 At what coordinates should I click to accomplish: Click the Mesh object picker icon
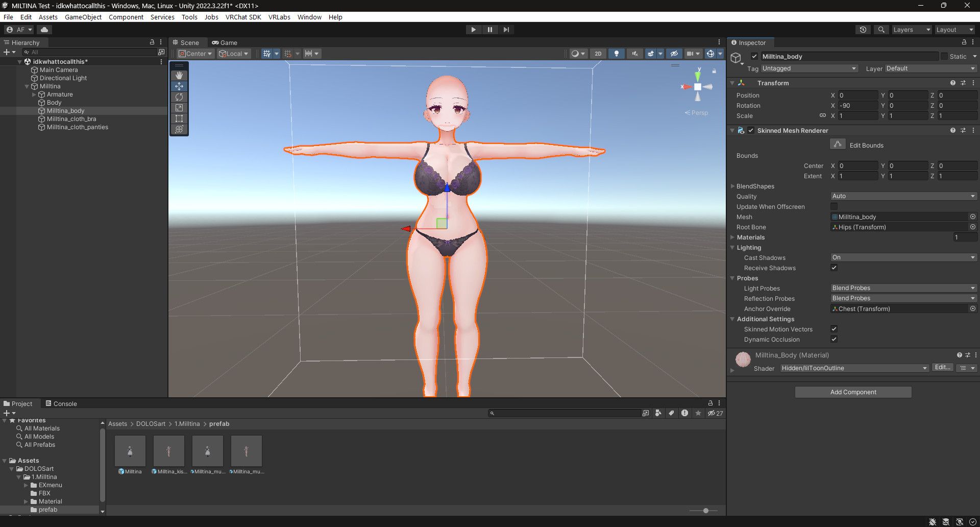[x=973, y=217]
